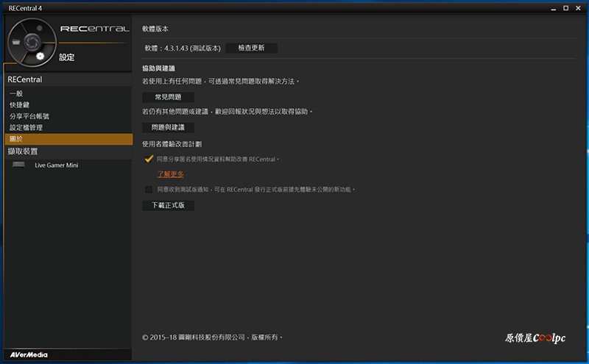Open 常見問題 via its button
The height and width of the screenshot is (364, 589).
click(x=168, y=97)
